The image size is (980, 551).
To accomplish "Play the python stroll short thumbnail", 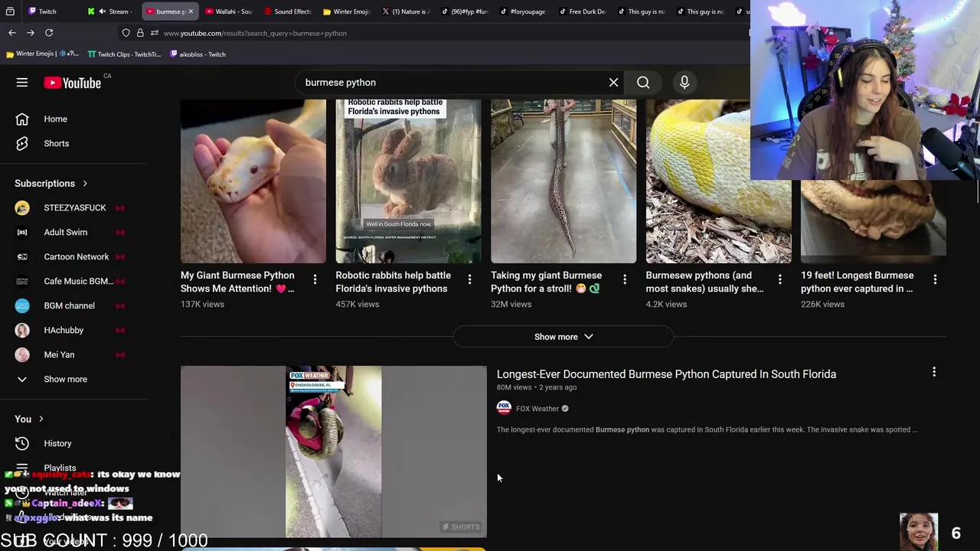I will [563, 181].
